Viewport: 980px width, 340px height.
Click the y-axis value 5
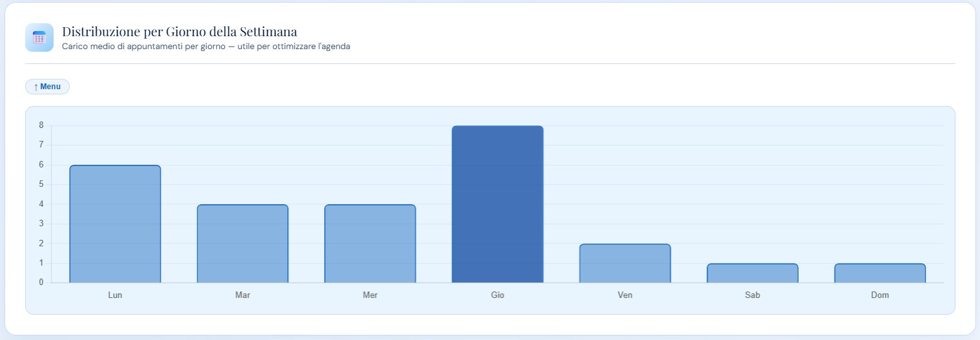(x=41, y=184)
